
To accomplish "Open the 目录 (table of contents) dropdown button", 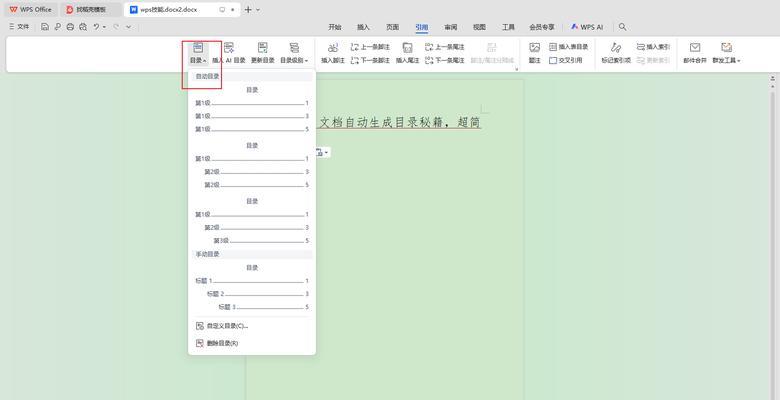I will [197, 54].
